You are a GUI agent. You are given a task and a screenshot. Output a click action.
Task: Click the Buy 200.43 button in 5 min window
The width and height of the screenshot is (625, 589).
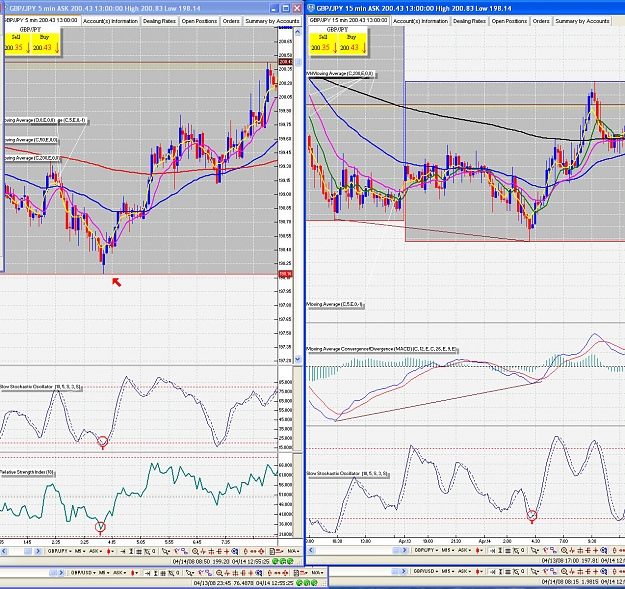coord(45,43)
